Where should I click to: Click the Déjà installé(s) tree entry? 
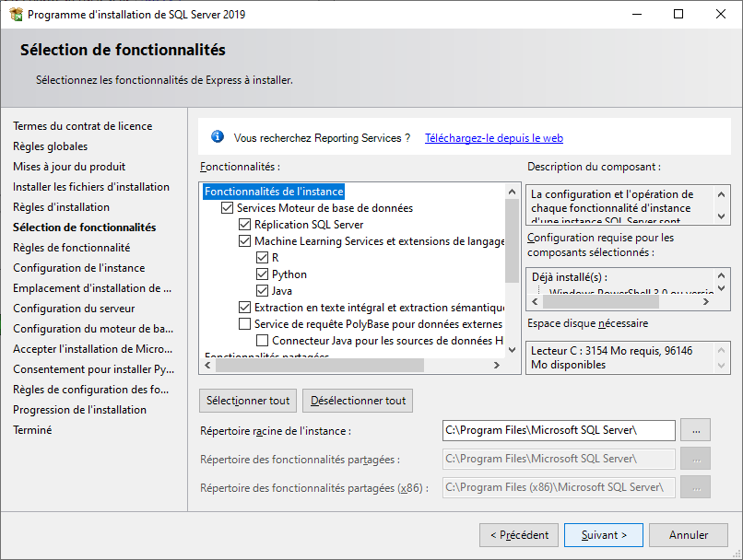coord(570,277)
